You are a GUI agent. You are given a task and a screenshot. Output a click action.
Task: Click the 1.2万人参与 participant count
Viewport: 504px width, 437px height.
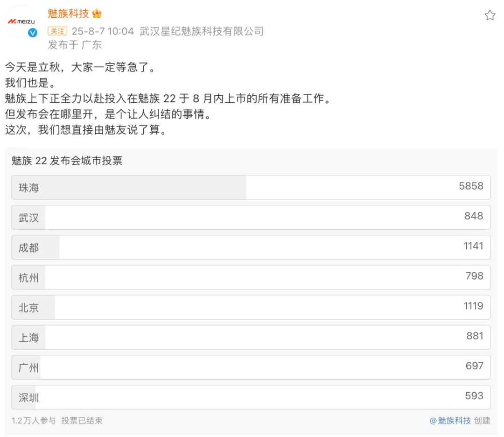point(34,421)
